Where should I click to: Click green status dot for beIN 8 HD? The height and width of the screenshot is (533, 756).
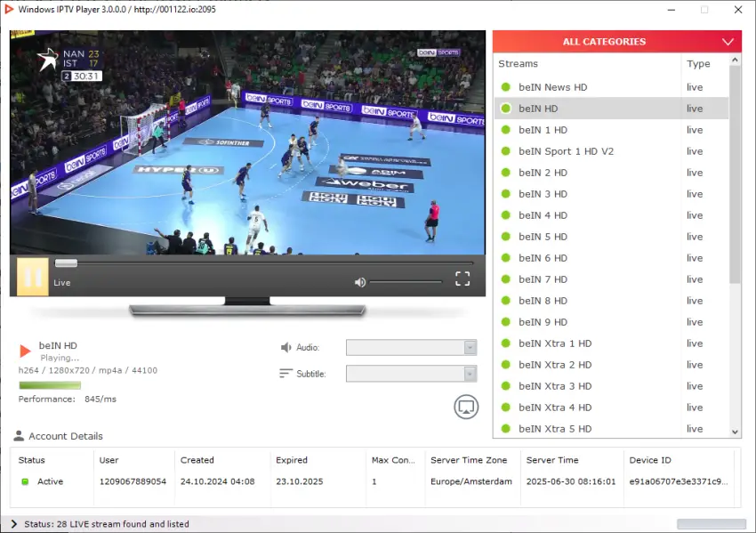pyautogui.click(x=506, y=301)
